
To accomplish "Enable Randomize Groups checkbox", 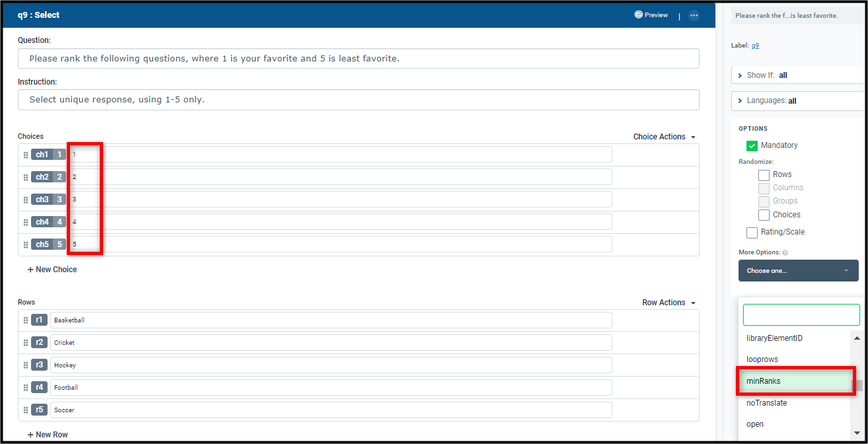I will [764, 202].
